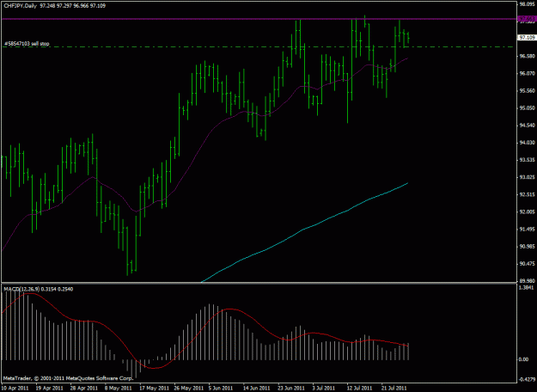Screen dimensions: 537x392
Task: Click the 96.070 price axis label
Action: pyautogui.click(x=527, y=73)
